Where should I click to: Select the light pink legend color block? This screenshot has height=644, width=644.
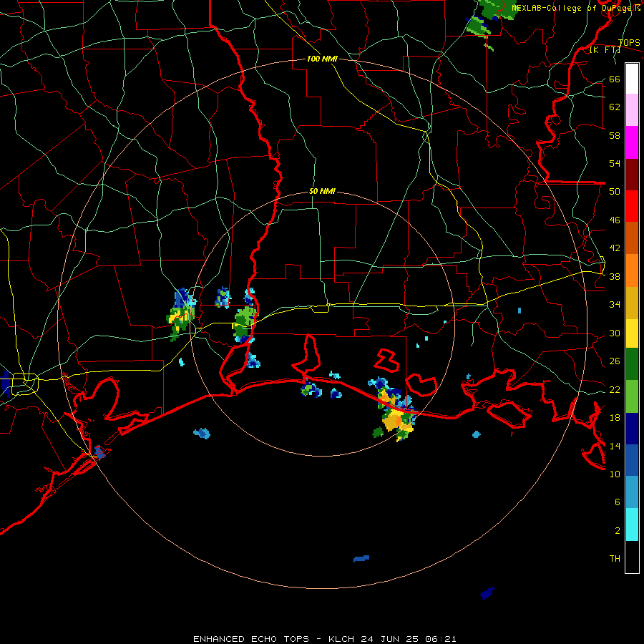632,110
